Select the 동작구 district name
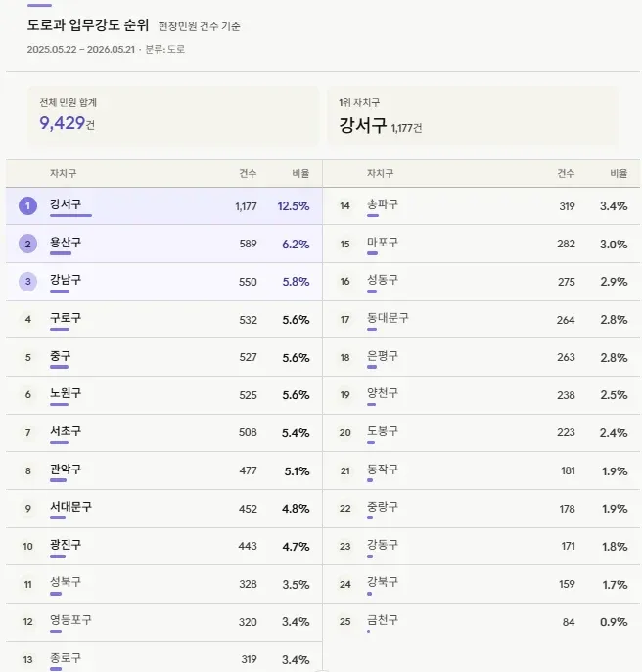 pos(382,469)
